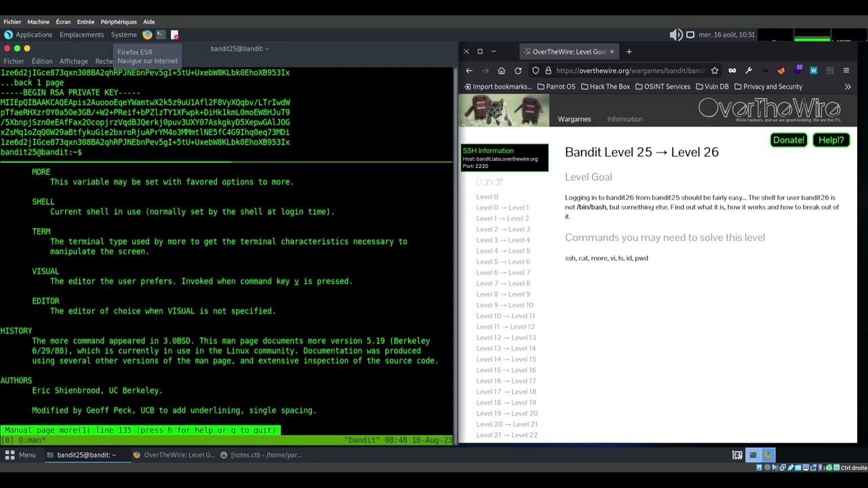The height and width of the screenshot is (488, 868).
Task: Click the notes launcher icon in top panel
Action: coord(174,35)
